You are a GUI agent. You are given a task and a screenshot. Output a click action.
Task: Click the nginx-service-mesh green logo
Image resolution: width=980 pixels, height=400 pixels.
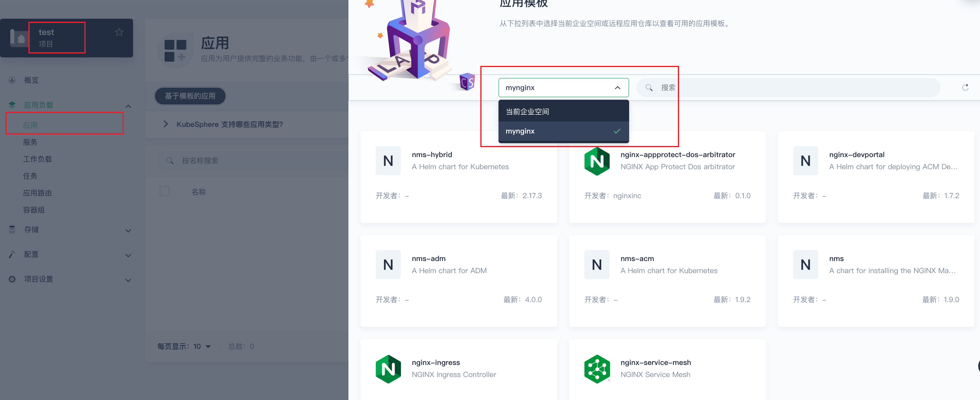(597, 369)
